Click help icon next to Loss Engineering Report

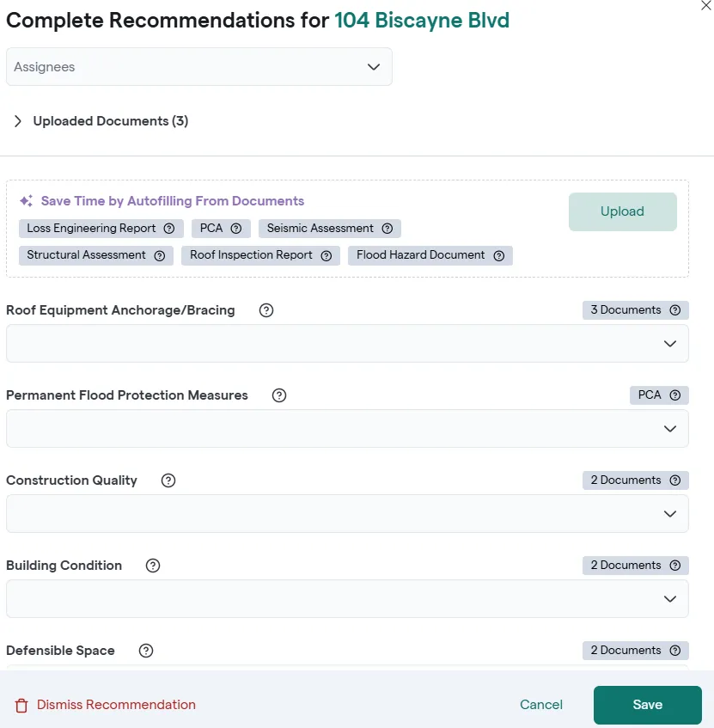coord(169,229)
